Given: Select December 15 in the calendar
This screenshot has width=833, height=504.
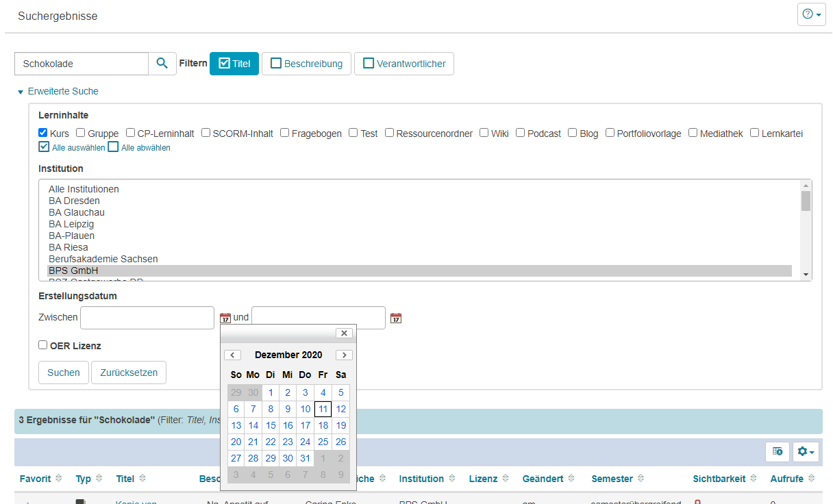Looking at the screenshot, I should (x=271, y=425).
